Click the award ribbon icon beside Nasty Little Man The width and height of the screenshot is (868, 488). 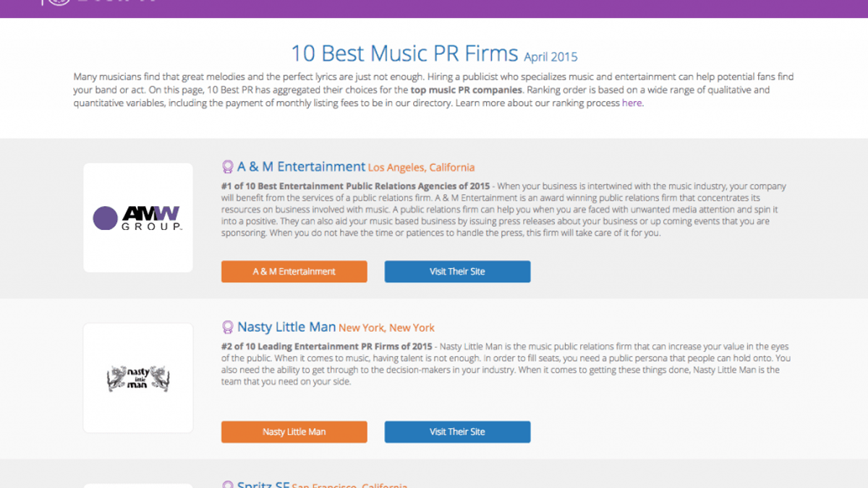click(x=227, y=328)
